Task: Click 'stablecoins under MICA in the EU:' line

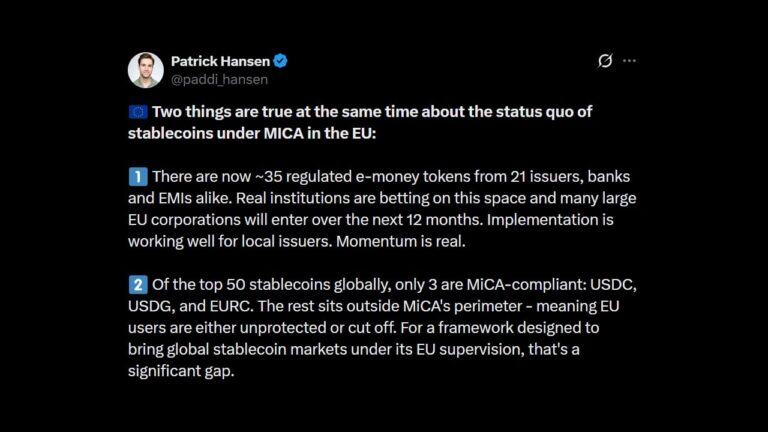Action: point(252,134)
